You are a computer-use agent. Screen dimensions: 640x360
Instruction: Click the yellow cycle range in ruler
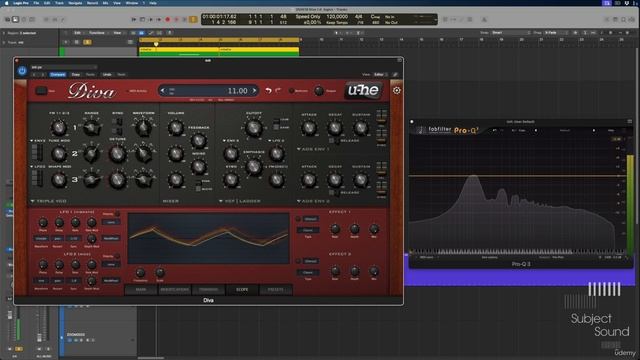tap(219, 40)
